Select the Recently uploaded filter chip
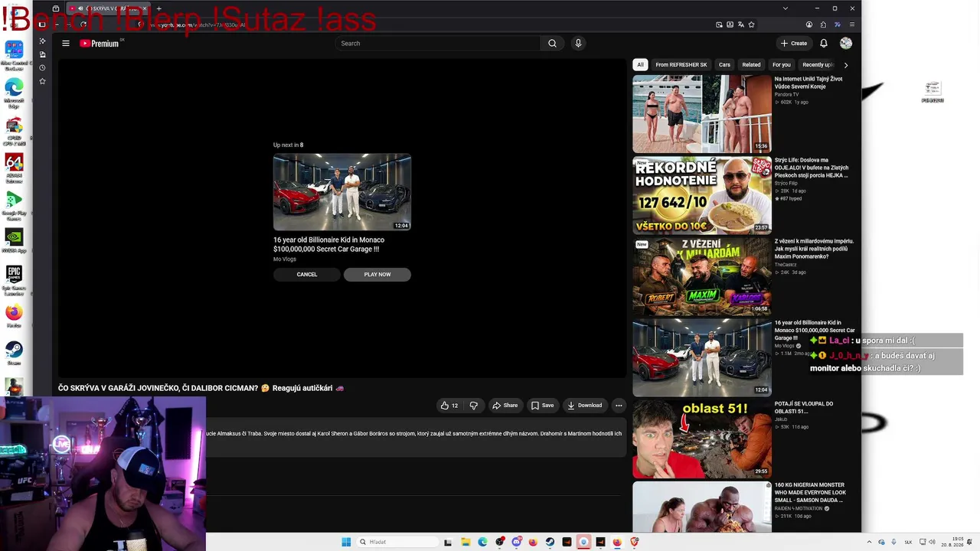This screenshot has width=980, height=551. point(818,65)
